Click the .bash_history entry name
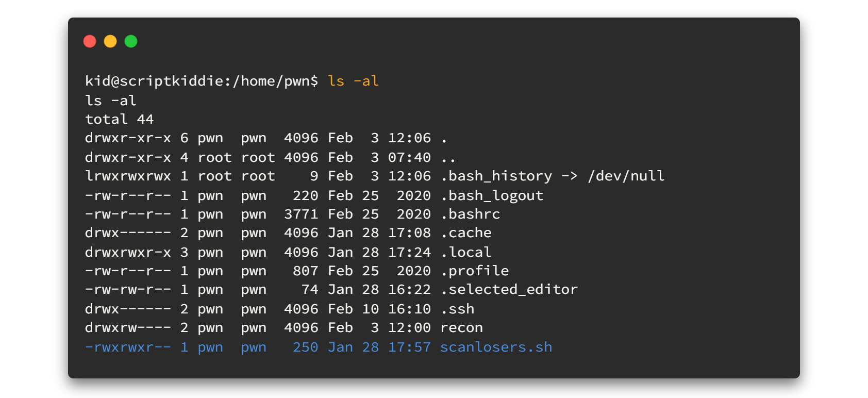868x398 pixels. [x=496, y=176]
